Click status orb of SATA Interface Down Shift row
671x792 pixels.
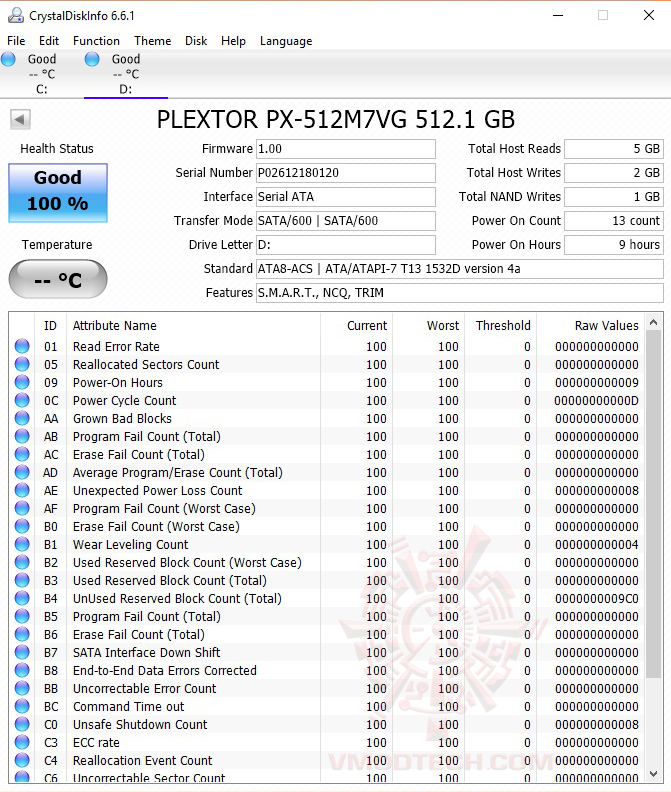tap(22, 652)
